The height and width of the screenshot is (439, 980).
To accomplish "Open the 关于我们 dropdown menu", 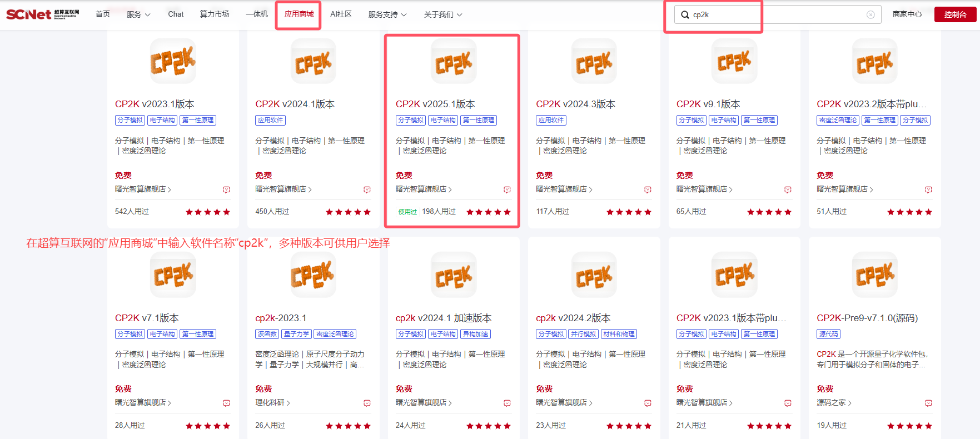I will 442,14.
